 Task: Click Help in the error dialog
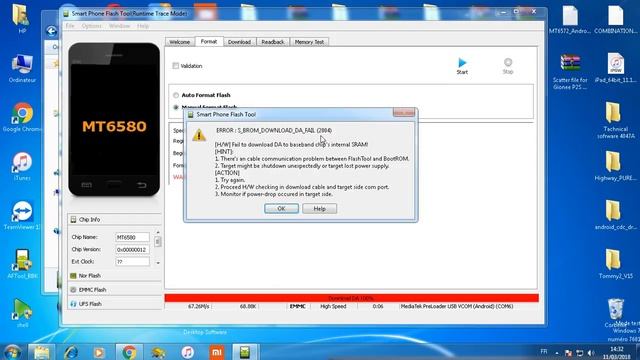pos(320,209)
